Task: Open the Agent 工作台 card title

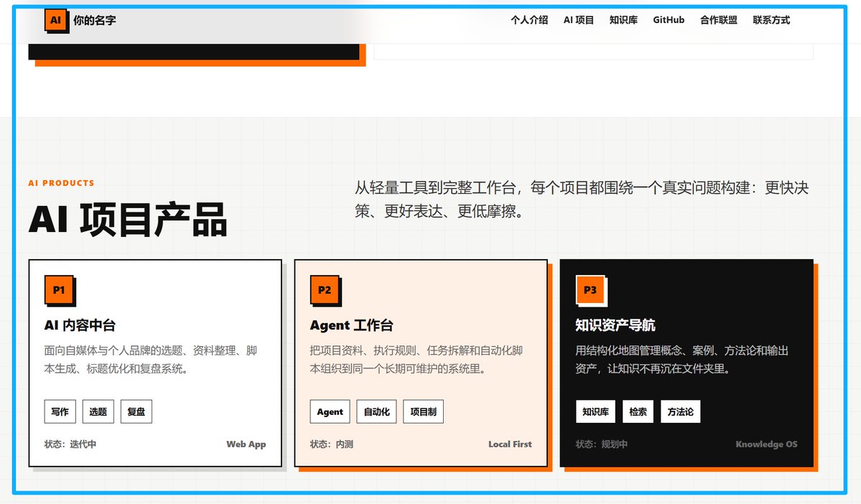Action: point(351,325)
